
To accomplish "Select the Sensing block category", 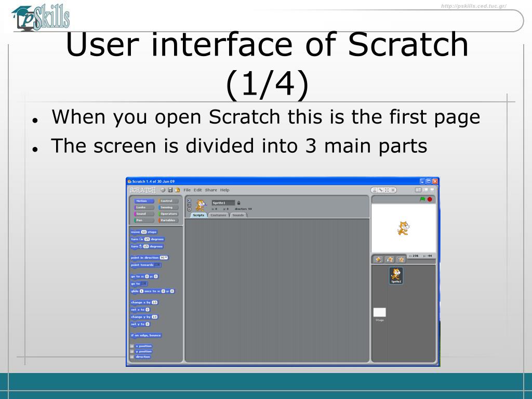I will coord(168,207).
